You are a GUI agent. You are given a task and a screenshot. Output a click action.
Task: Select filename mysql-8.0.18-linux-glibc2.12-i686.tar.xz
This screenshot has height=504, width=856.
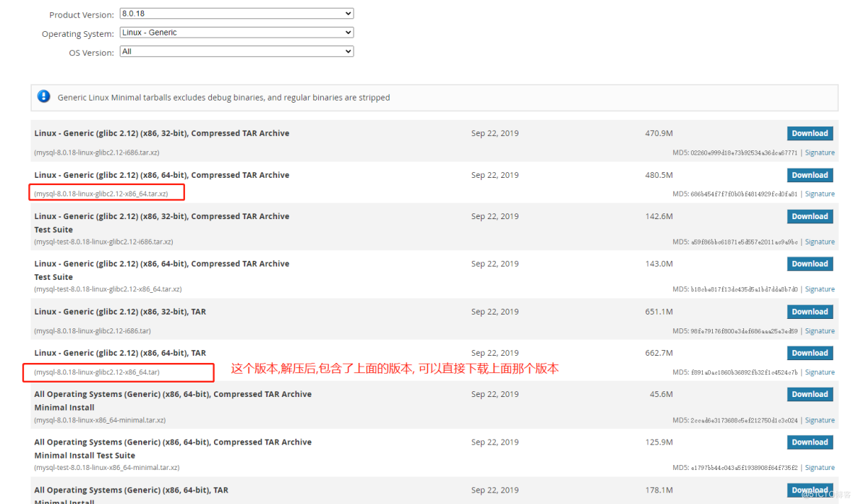point(97,153)
